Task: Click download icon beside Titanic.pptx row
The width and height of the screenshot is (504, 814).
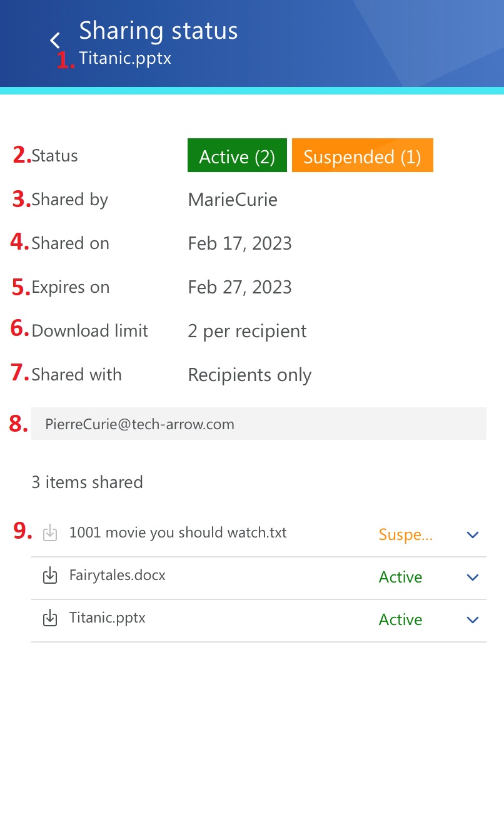Action: (50, 618)
